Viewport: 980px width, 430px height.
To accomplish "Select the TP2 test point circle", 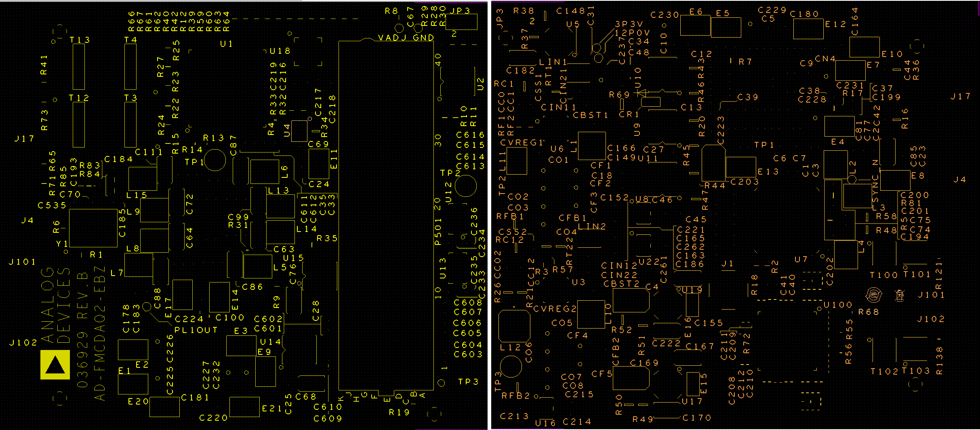I will tap(466, 185).
